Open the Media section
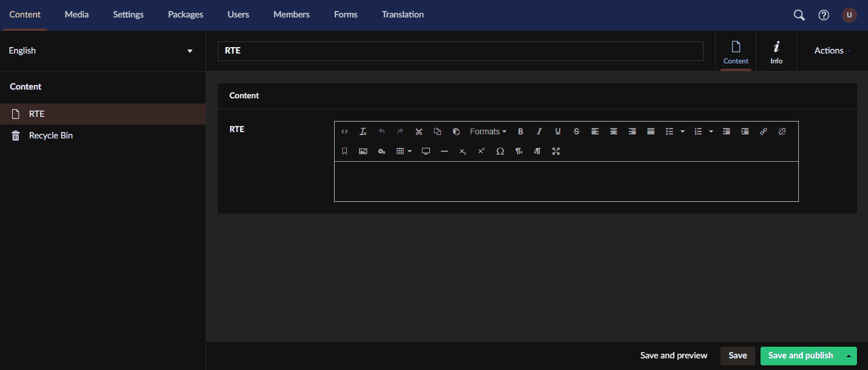Image resolution: width=868 pixels, height=370 pixels. (76, 15)
